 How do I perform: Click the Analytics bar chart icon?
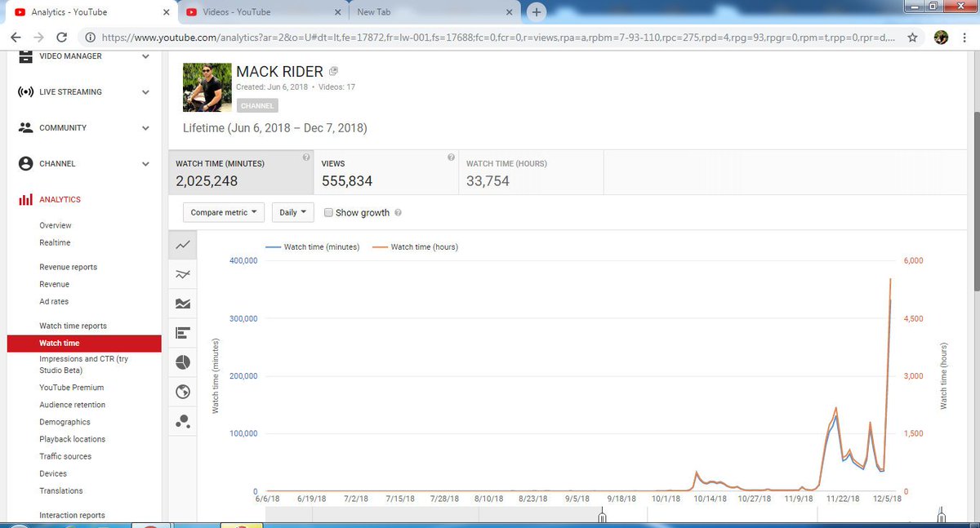25,200
